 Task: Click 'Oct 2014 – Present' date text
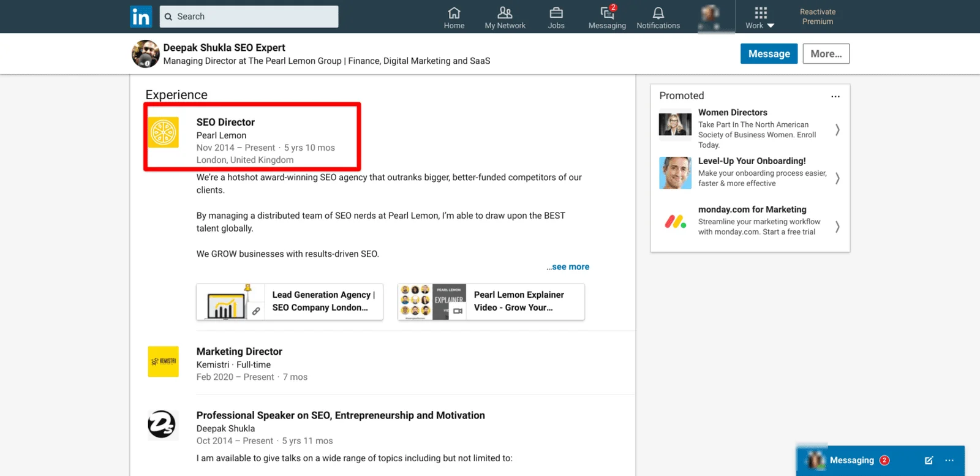coord(235,440)
